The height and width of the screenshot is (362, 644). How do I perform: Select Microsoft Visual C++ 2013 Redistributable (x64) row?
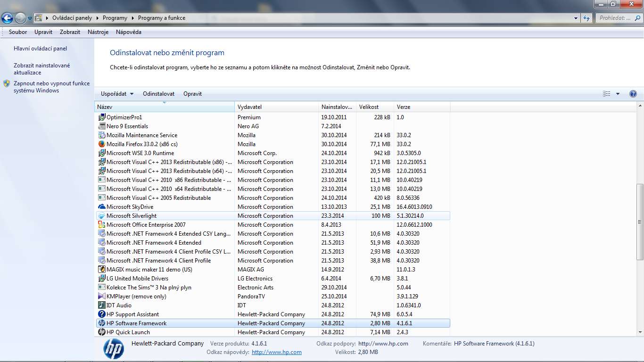coord(272,171)
